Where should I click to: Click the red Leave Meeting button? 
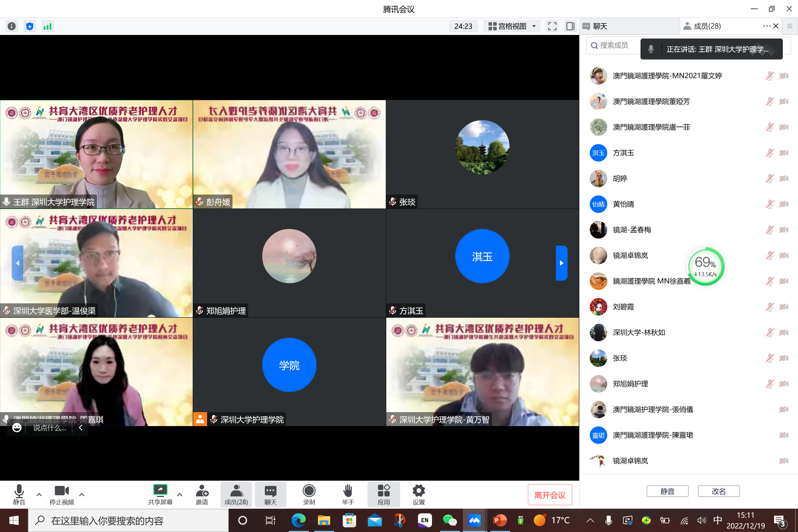(549, 495)
